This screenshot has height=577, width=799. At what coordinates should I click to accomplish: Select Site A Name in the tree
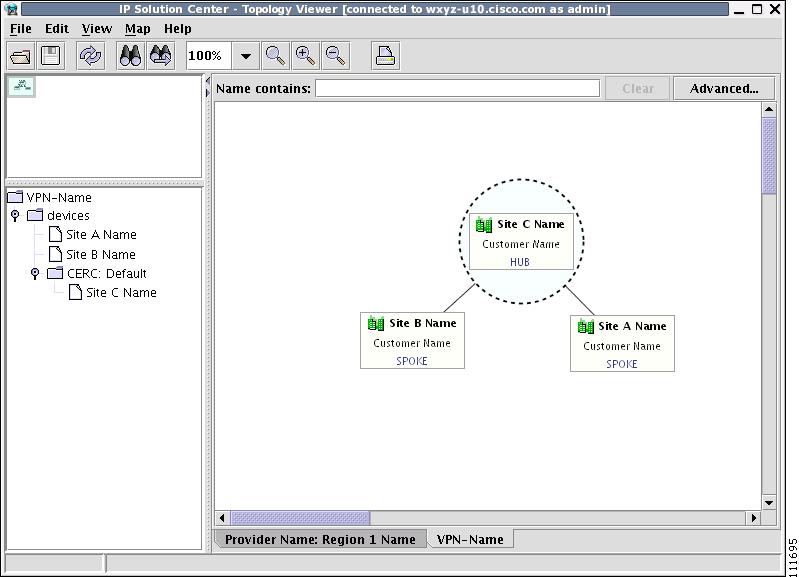92,234
